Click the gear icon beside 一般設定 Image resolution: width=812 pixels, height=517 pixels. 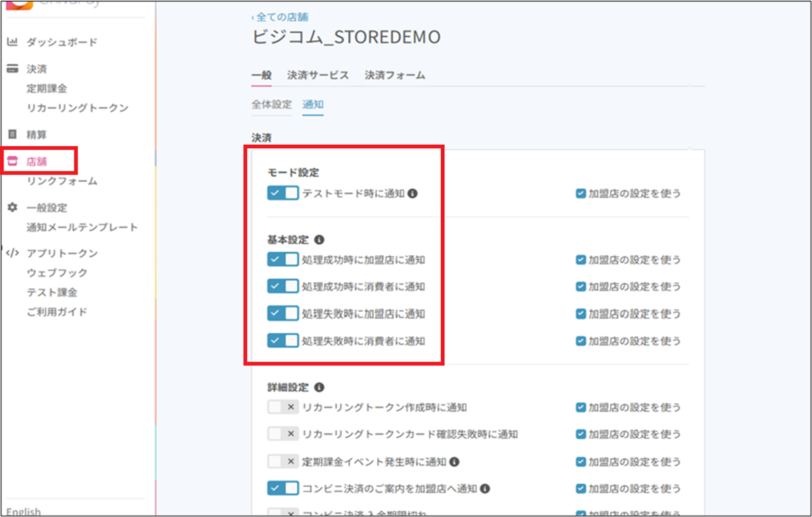[x=12, y=208]
